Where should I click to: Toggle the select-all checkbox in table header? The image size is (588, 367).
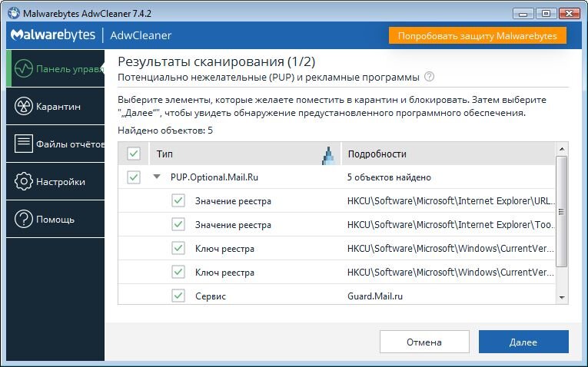point(134,154)
